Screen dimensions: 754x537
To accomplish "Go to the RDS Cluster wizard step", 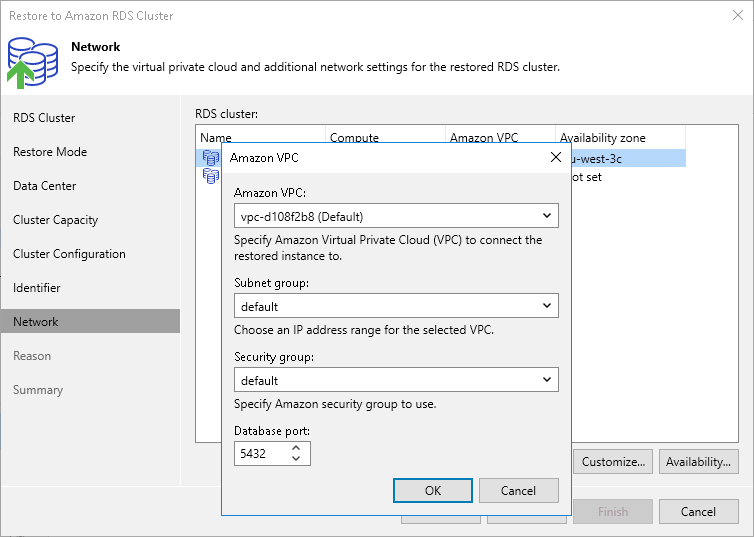I will (x=44, y=118).
